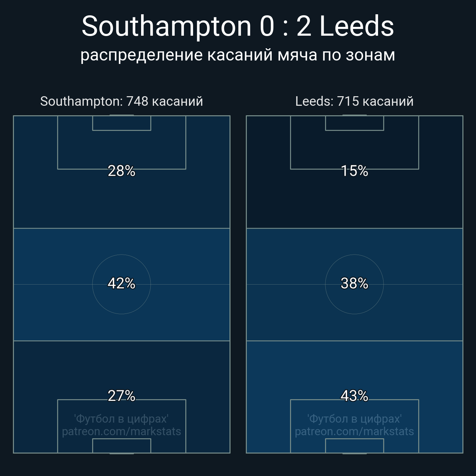The image size is (476, 476).
Task: Click 'Футбол в цифрах' watermark on Leeds pitch
Action: coord(354,419)
